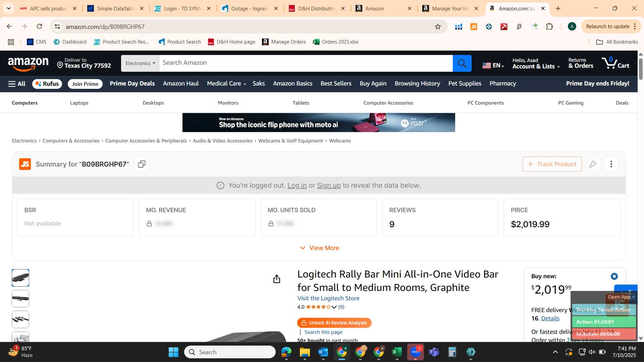The height and width of the screenshot is (362, 644).
Task: Click the Open App overlay button
Action: click(x=621, y=297)
